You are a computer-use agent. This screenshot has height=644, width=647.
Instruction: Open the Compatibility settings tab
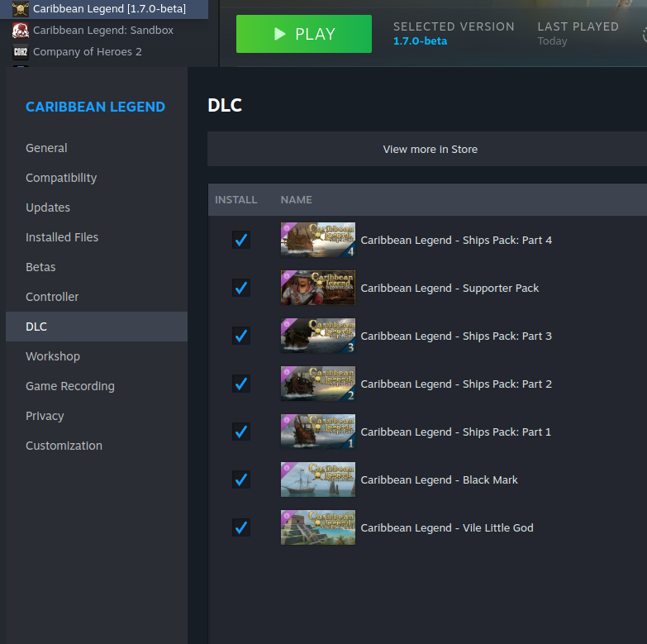tap(97, 178)
